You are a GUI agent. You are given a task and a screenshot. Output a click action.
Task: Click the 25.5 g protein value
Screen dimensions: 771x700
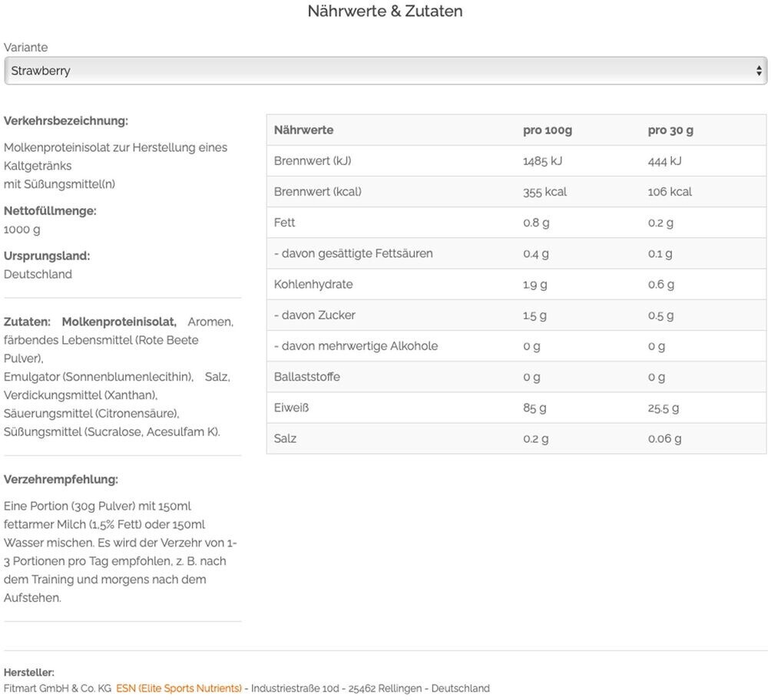point(663,408)
